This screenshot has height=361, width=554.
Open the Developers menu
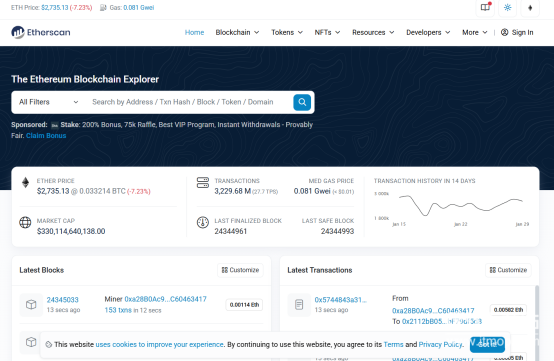click(428, 32)
